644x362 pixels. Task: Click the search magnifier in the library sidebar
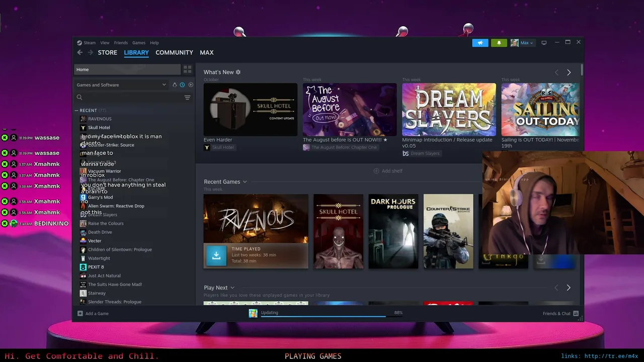(x=79, y=98)
